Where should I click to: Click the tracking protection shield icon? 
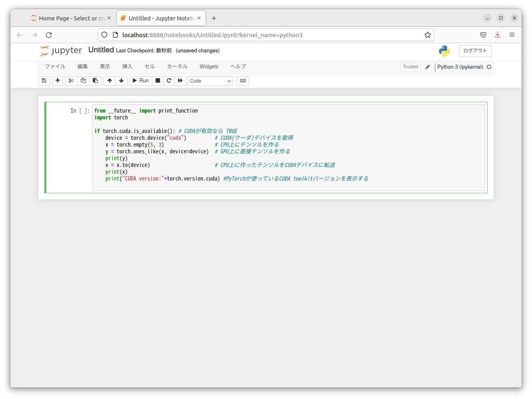[104, 35]
